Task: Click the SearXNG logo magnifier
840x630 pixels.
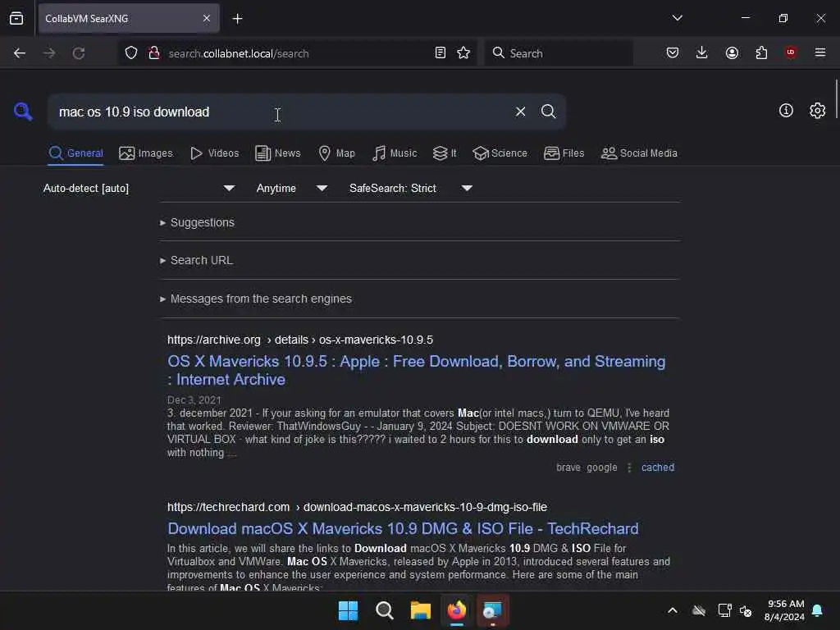Action: [23, 112]
